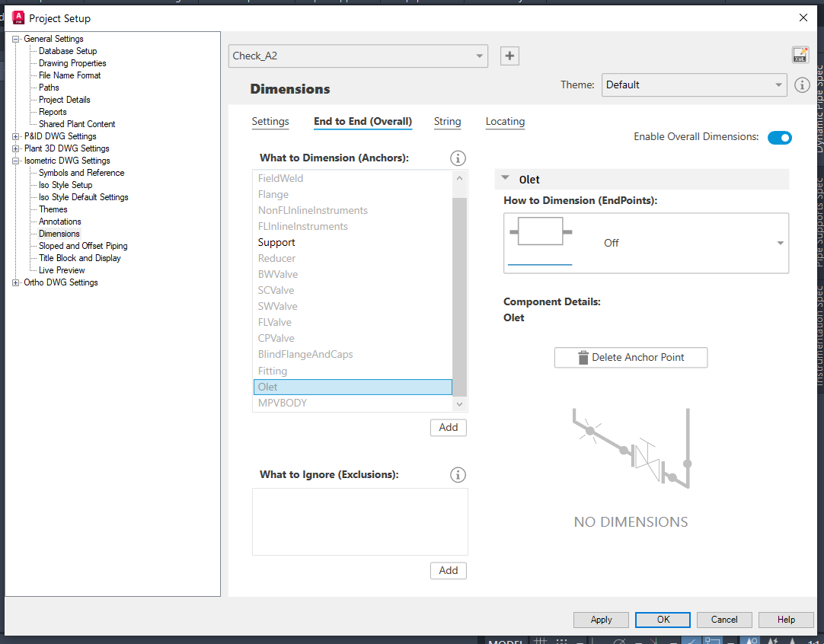Select Iso Style Setup tree item
The width and height of the screenshot is (824, 644).
coord(65,185)
